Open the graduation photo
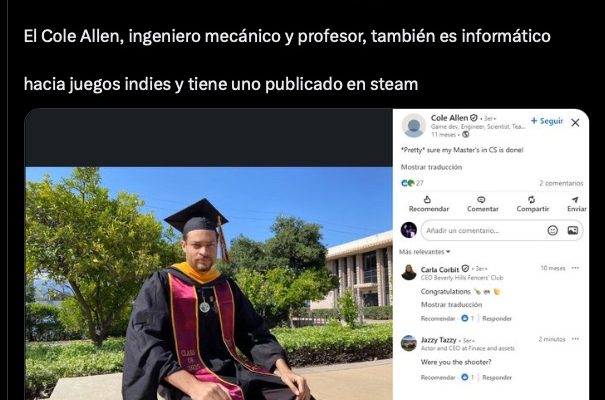 click(x=209, y=284)
